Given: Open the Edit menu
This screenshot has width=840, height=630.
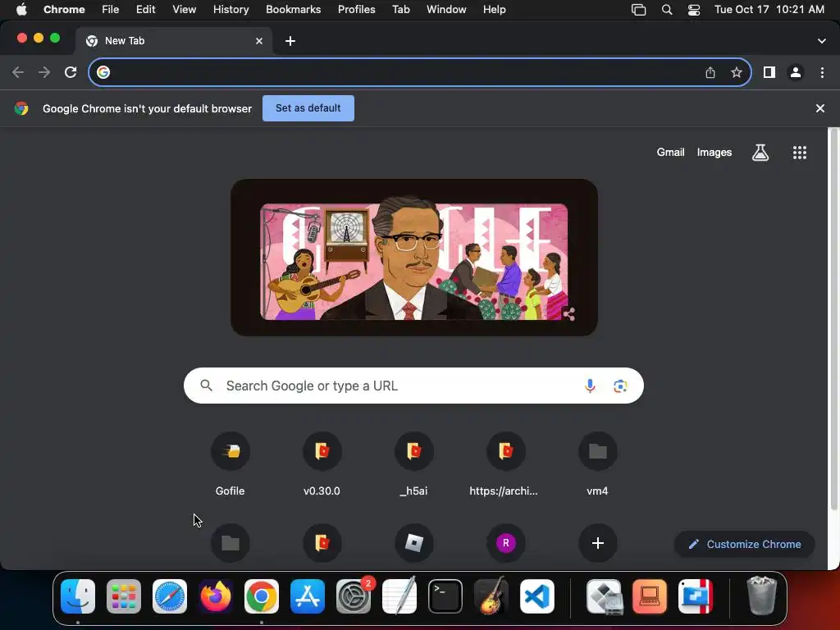Looking at the screenshot, I should (x=146, y=10).
